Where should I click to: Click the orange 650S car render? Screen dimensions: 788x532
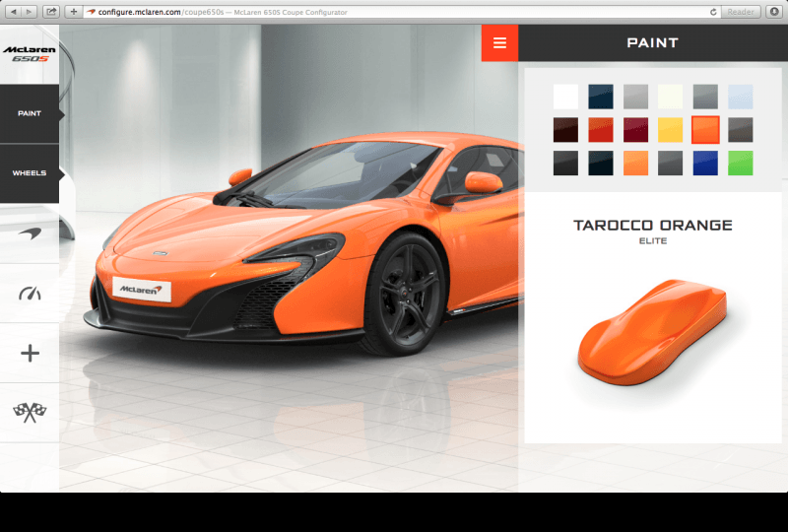[301, 244]
